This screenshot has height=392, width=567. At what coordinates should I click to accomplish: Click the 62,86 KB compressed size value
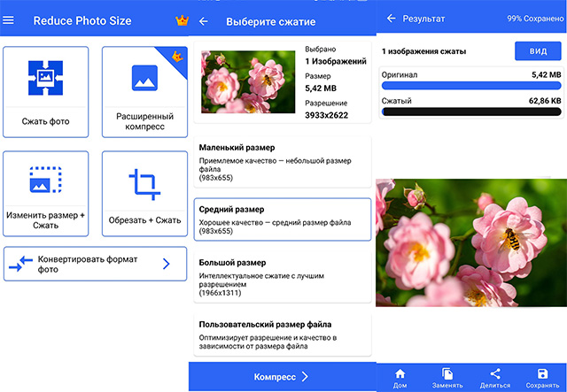tap(545, 101)
